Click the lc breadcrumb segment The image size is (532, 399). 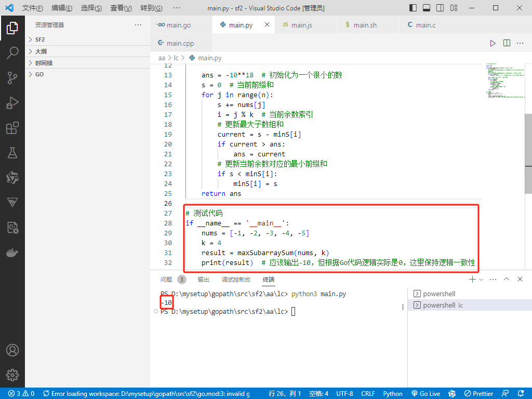pyautogui.click(x=176, y=58)
